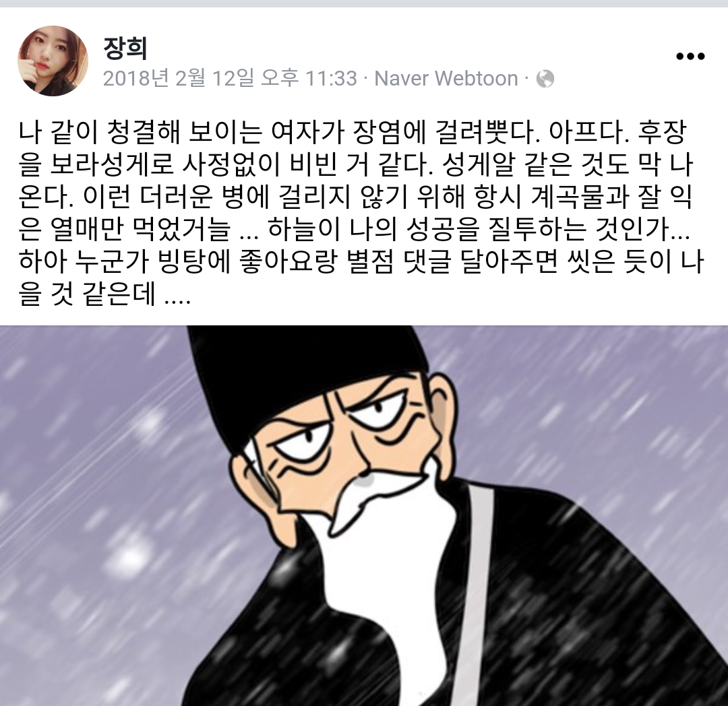
Task: Select the line starting 온다. 이런 더러운 병에
Action: point(356,197)
